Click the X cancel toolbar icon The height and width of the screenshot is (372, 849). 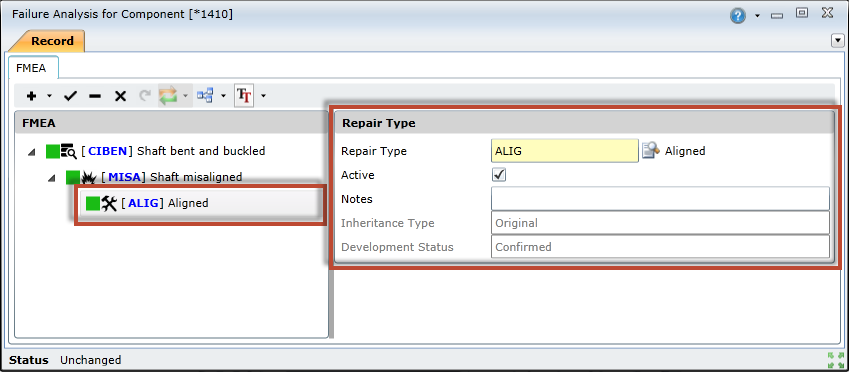(x=120, y=96)
